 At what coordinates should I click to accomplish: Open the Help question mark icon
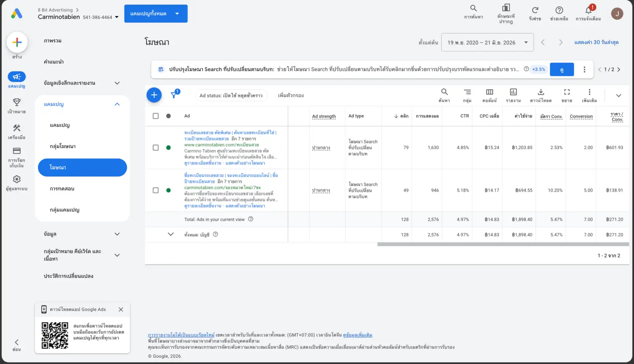(x=559, y=10)
